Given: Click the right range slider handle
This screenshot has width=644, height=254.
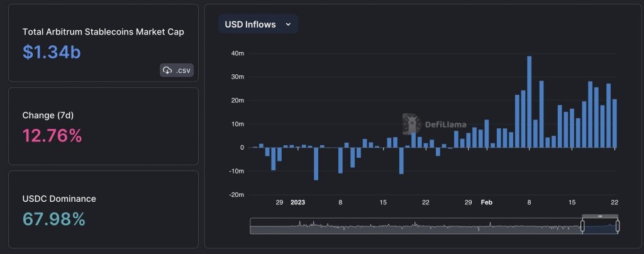Looking at the screenshot, I should coord(618,226).
